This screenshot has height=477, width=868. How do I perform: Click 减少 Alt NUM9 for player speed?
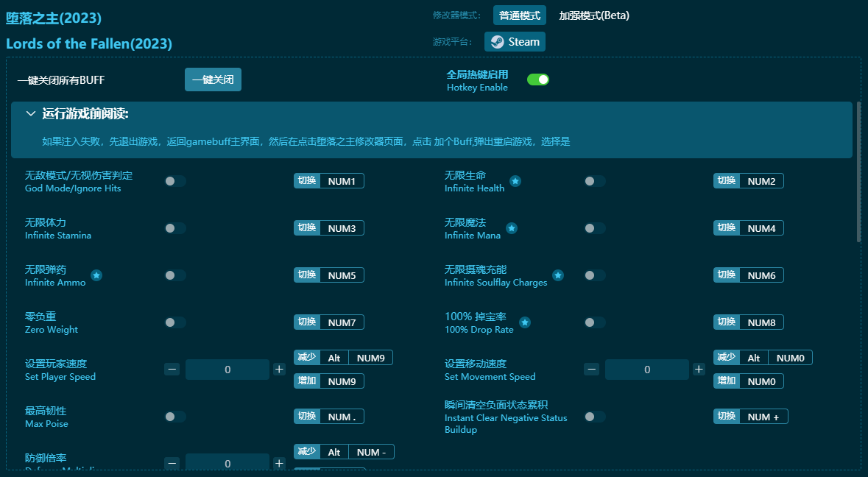pyautogui.click(x=343, y=357)
